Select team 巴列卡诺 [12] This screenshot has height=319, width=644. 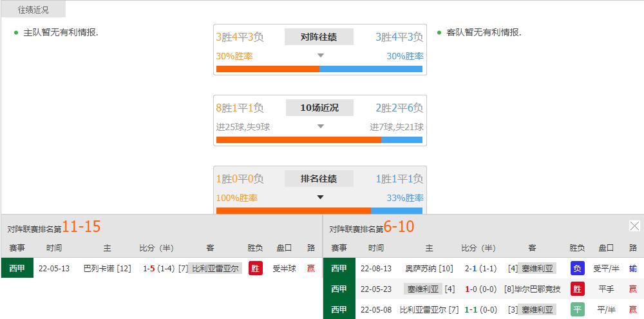tap(107, 269)
